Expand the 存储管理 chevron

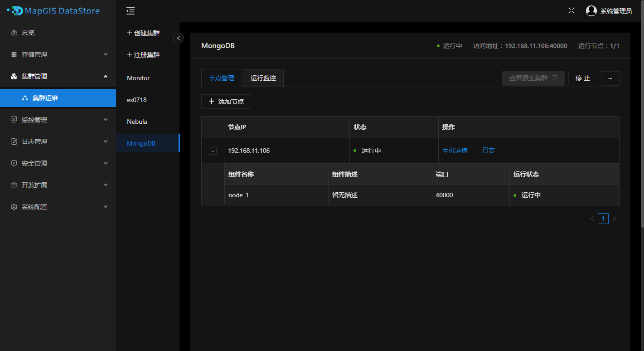coord(106,54)
